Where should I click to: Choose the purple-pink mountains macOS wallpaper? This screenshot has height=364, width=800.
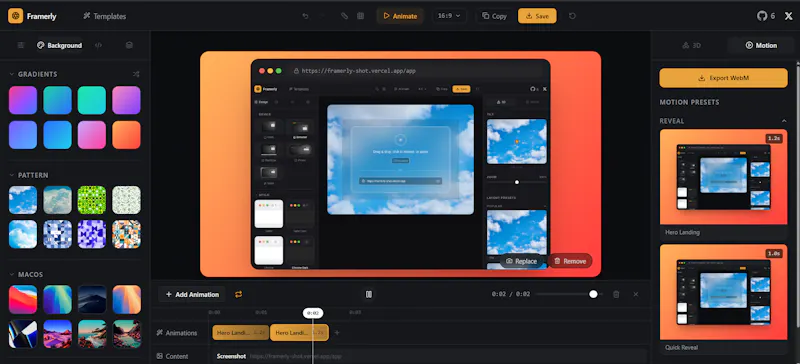(58, 334)
